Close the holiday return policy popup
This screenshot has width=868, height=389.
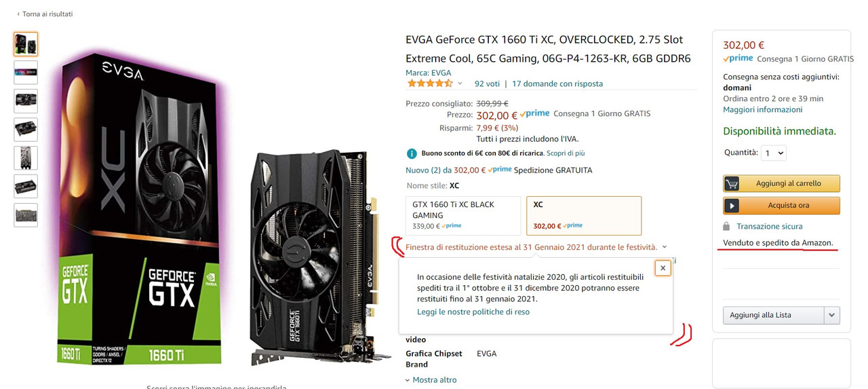tap(663, 268)
